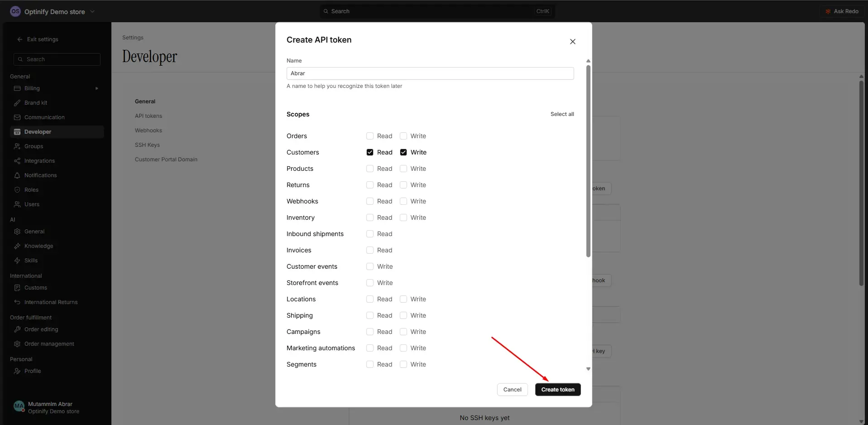
Task: Click the Customs document icon
Action: pyautogui.click(x=17, y=288)
